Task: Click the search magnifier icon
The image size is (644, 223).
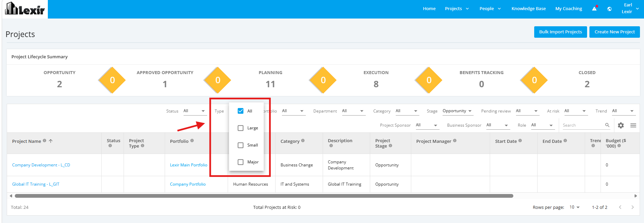Action: 607,125
